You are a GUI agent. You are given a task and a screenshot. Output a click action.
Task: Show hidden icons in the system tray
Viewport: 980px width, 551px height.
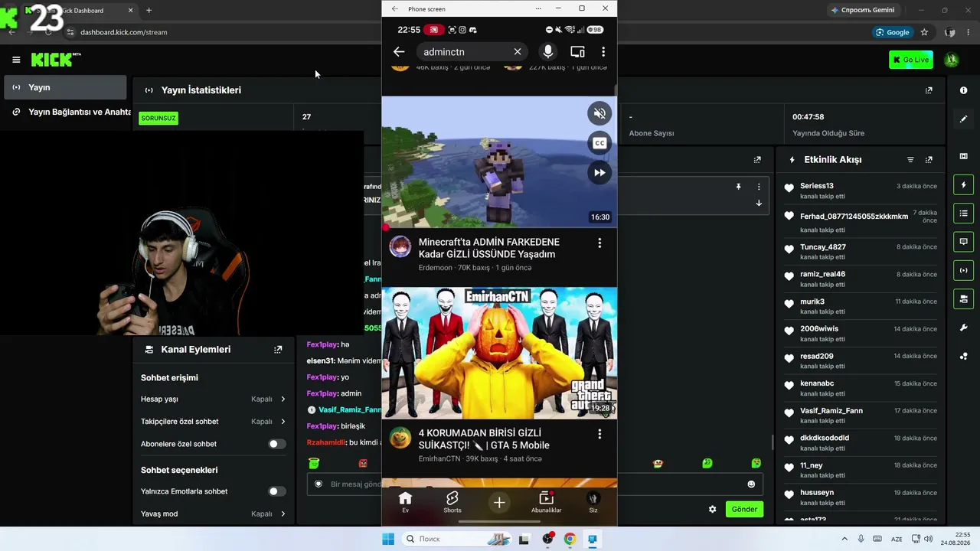[844, 539]
